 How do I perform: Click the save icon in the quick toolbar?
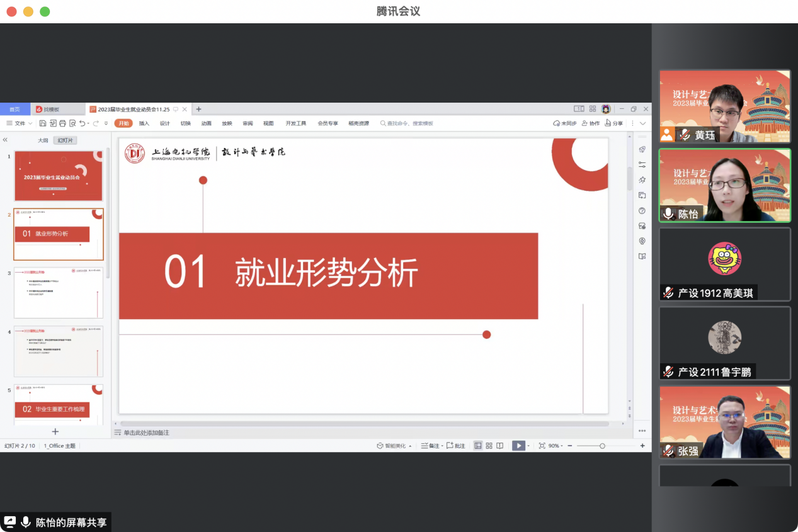[43, 123]
